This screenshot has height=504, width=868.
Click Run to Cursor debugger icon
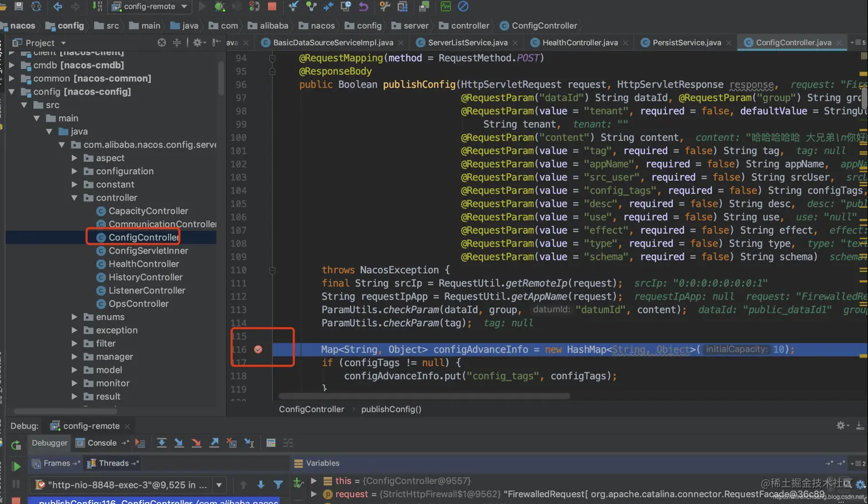[249, 443]
